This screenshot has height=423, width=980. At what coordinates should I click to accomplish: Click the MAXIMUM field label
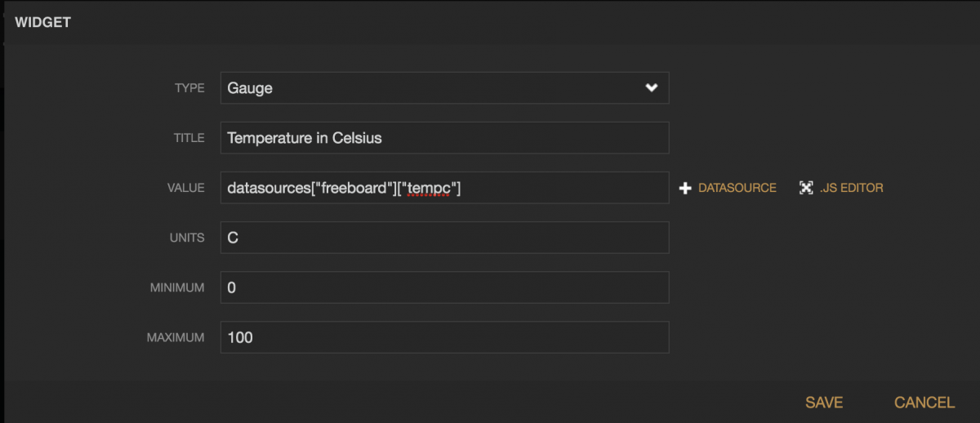[176, 337]
